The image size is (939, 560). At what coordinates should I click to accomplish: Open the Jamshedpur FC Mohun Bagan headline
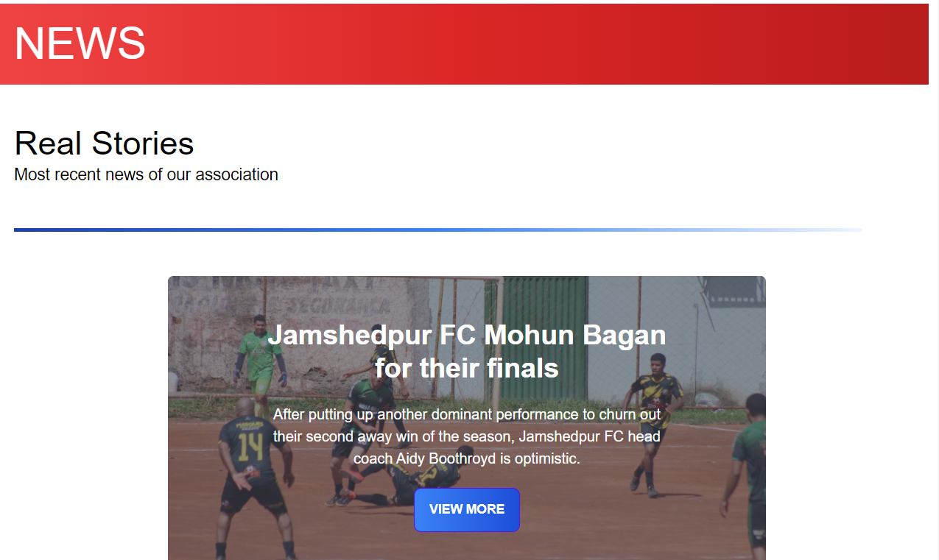tap(467, 351)
